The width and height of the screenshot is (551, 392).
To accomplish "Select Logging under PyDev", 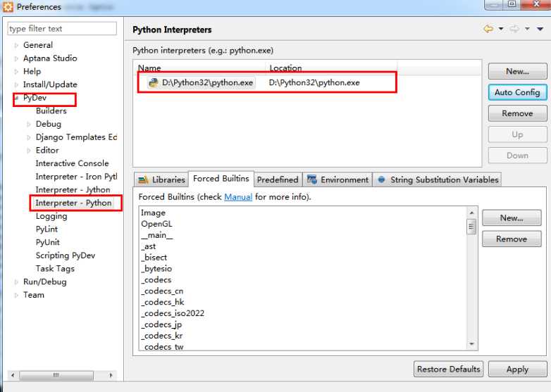I will [51, 216].
